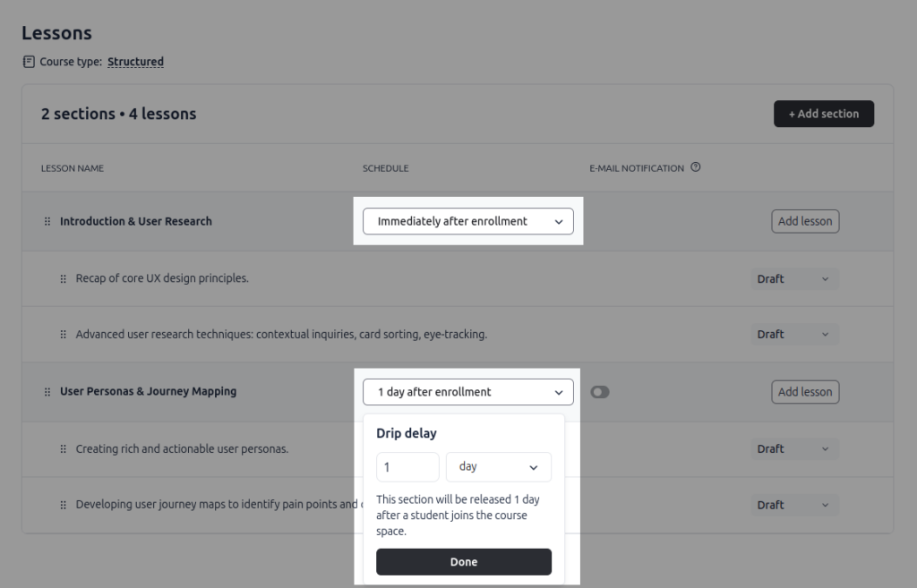Viewport: 917px width, 588px height.
Task: Open the day unit selector in Drip delay
Action: 498,466
